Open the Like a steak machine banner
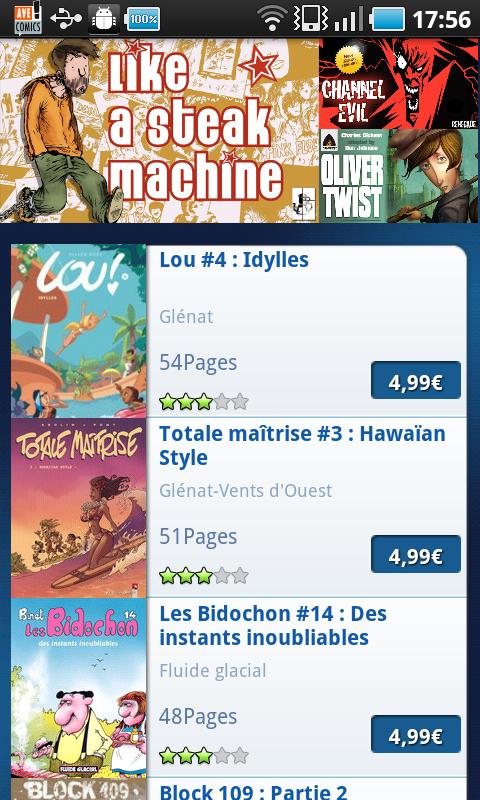This screenshot has height=800, width=480. pos(160,130)
